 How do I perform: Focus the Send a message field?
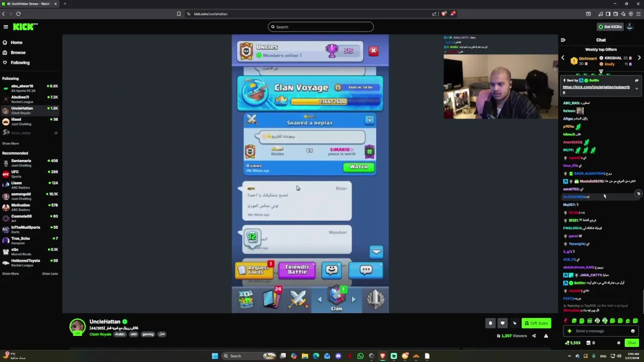pyautogui.click(x=601, y=331)
